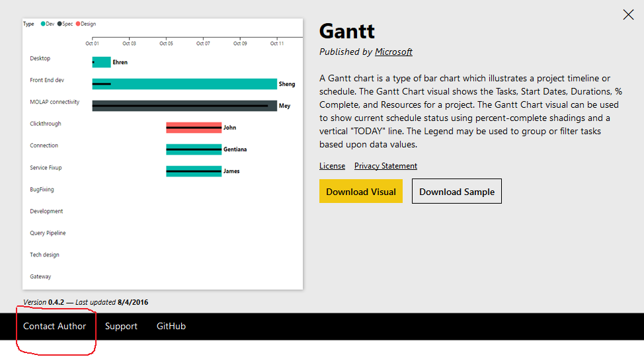Viewport: 644px width, 357px height.
Task: Click the Download Sample button
Action: pyautogui.click(x=457, y=191)
